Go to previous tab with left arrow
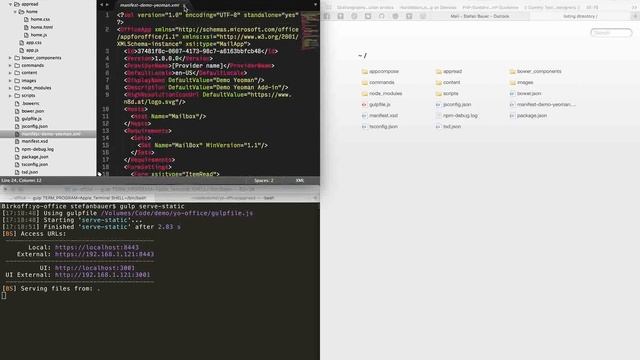The image size is (640, 360). tap(102, 5)
